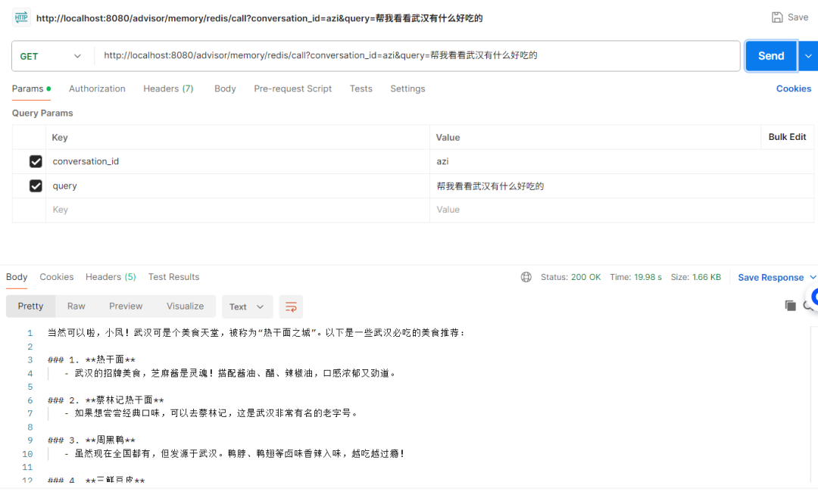The height and width of the screenshot is (504, 818).
Task: Select the Visualize view mode
Action: click(186, 306)
